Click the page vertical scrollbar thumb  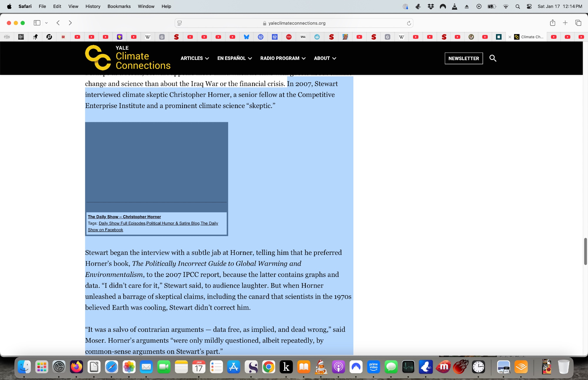(x=585, y=251)
